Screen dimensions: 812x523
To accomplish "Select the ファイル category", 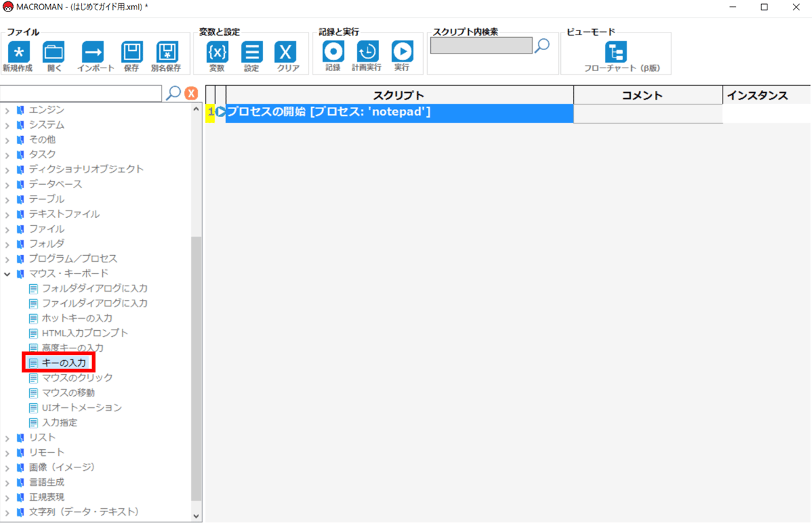I will pos(47,229).
